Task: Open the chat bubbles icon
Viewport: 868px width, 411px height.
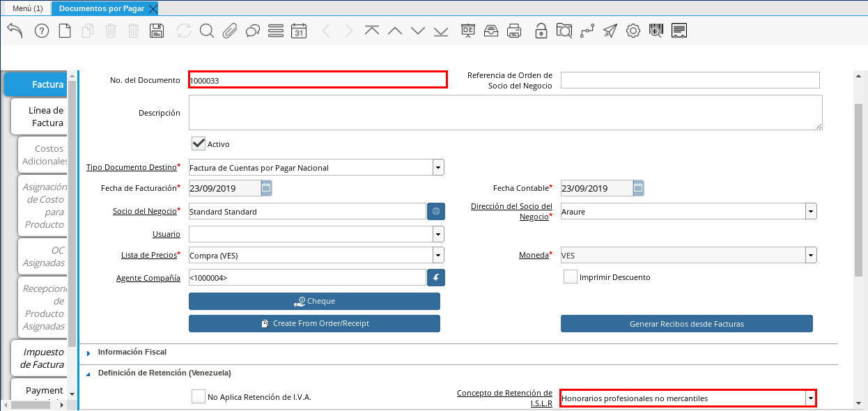Action: tap(253, 31)
